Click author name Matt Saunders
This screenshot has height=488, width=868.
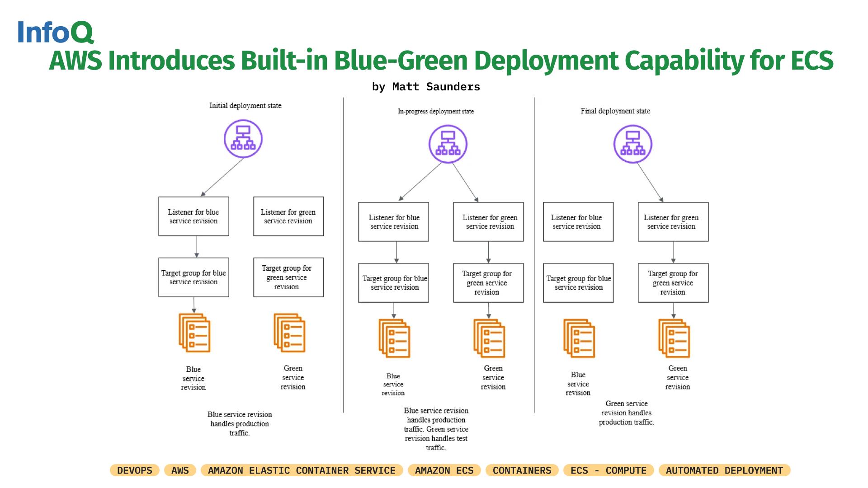(x=436, y=87)
